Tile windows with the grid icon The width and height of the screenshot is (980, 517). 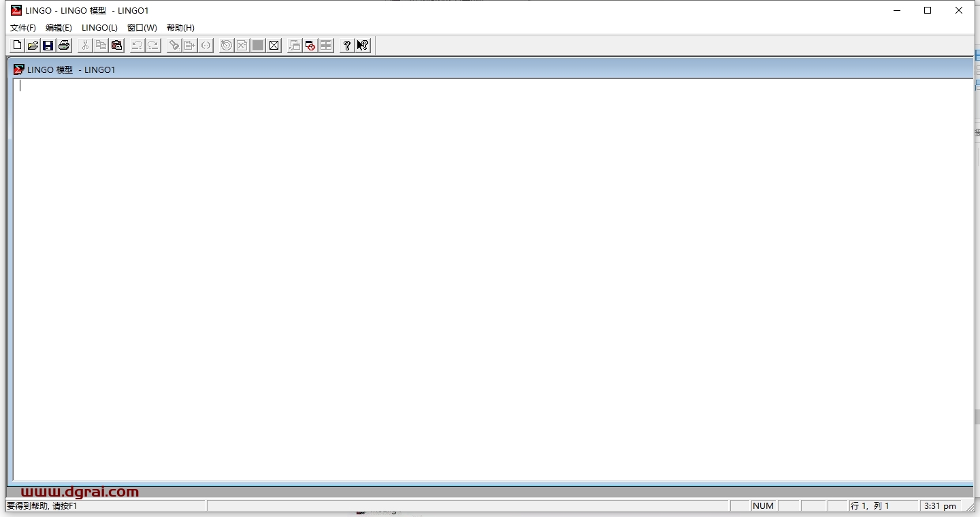tap(326, 46)
